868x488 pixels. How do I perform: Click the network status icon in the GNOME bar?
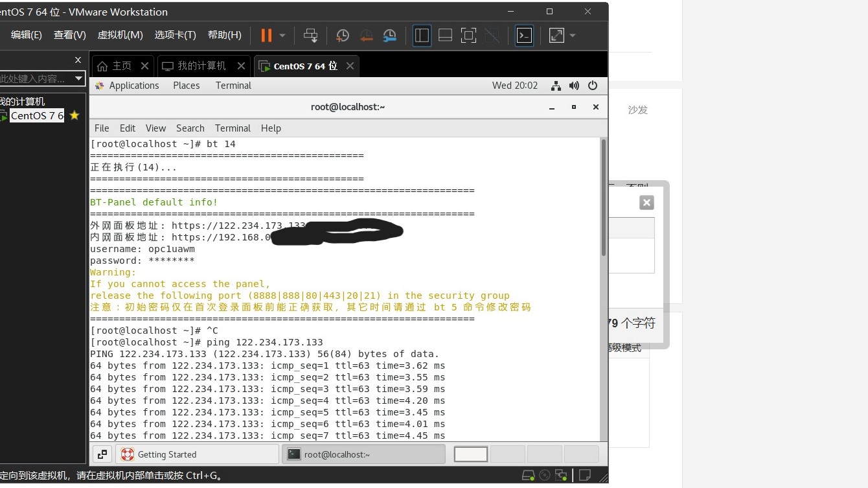coord(556,86)
